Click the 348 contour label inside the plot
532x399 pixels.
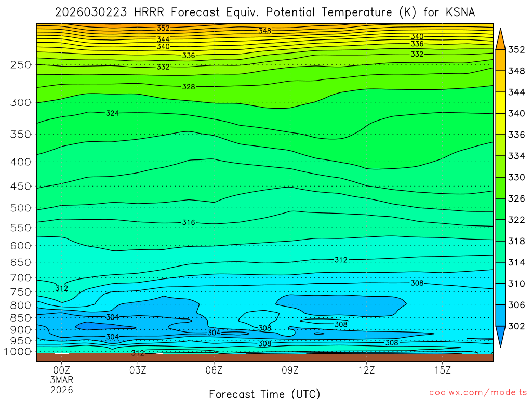point(264,31)
